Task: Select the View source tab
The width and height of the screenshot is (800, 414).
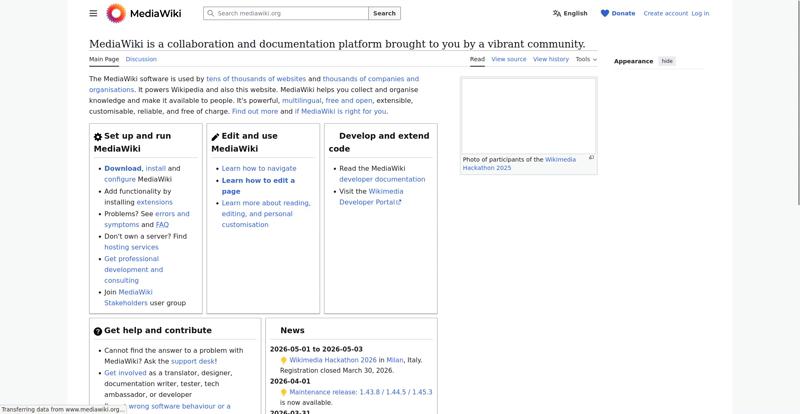Action: coord(509,59)
